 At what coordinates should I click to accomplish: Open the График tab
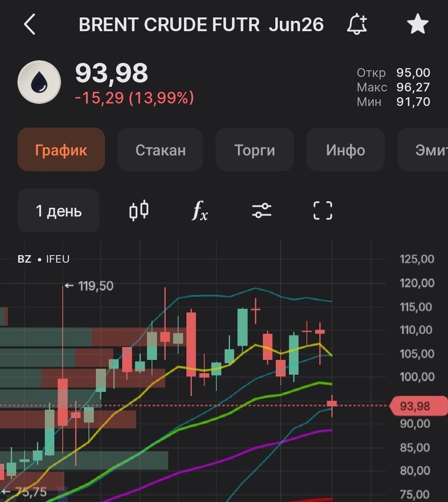pyautogui.click(x=61, y=150)
